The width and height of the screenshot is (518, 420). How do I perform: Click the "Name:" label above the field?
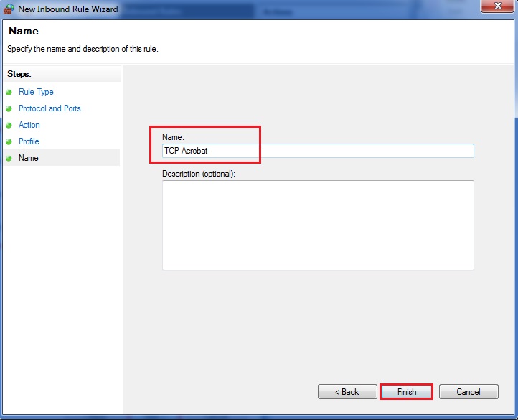174,136
